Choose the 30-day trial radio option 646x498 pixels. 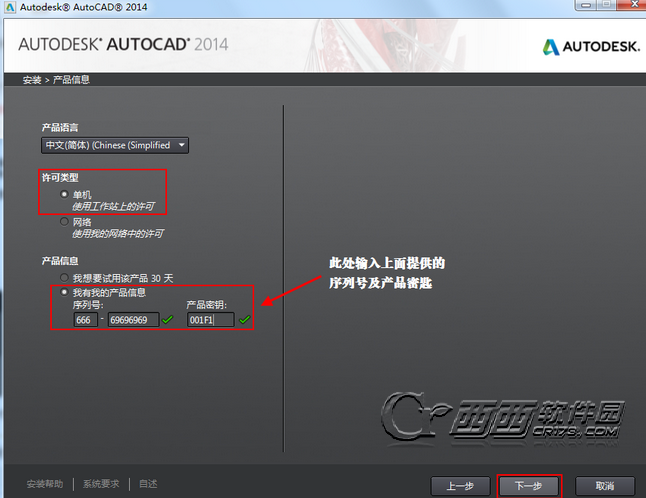coord(64,278)
